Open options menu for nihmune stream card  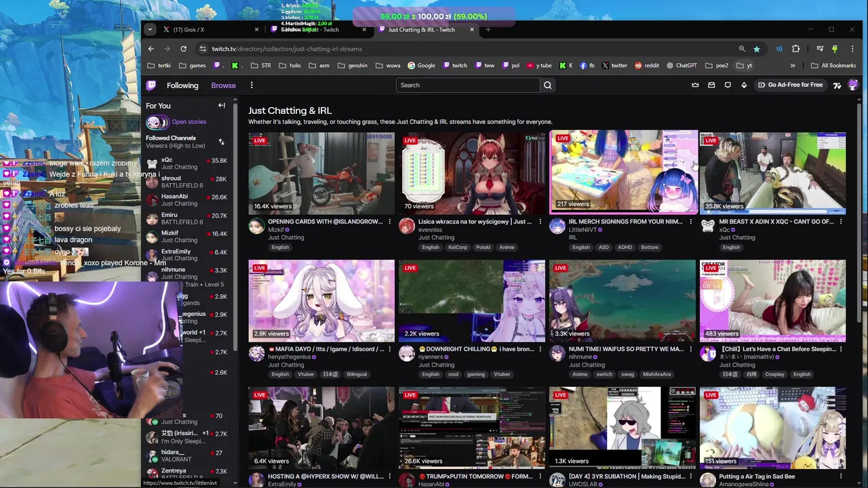(x=690, y=349)
